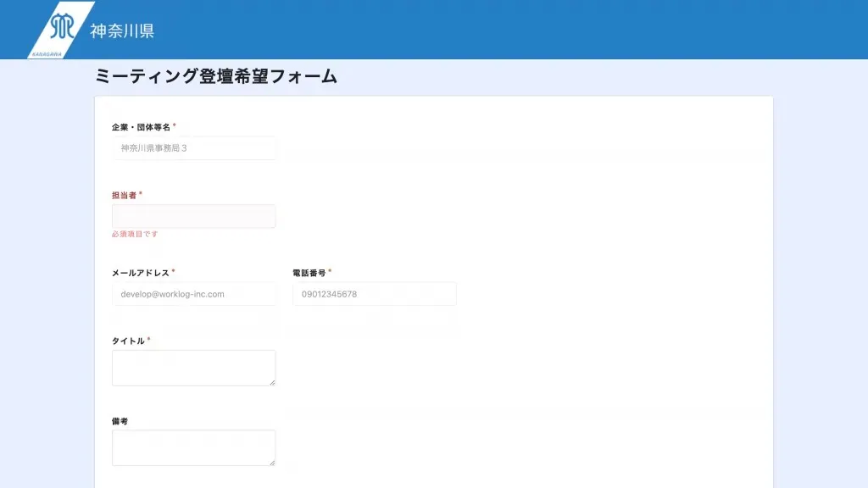Click the 企業・団体等名 field label
Image resolution: width=868 pixels, height=488 pixels.
click(141, 127)
